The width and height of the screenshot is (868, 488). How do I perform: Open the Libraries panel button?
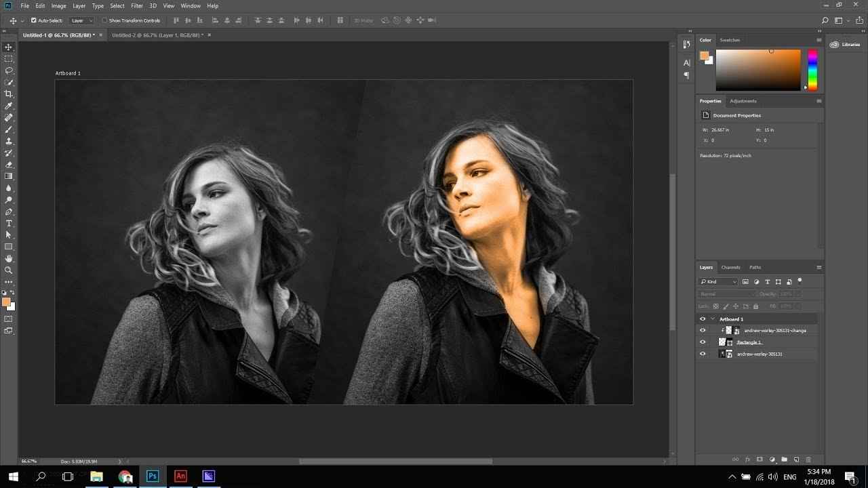click(x=846, y=45)
